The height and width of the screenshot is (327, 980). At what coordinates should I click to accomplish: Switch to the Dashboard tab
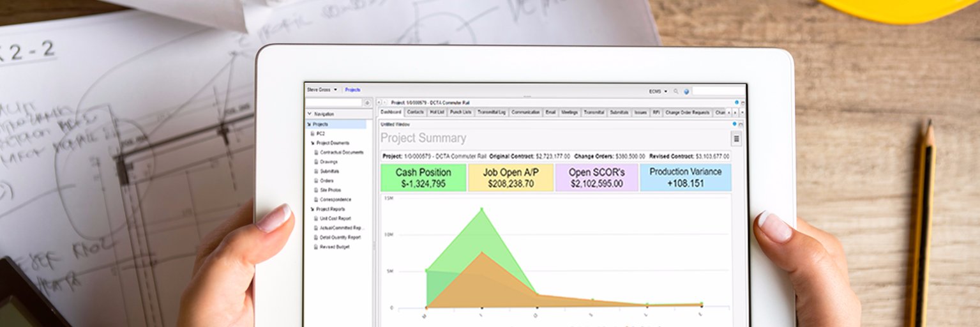[x=391, y=112]
